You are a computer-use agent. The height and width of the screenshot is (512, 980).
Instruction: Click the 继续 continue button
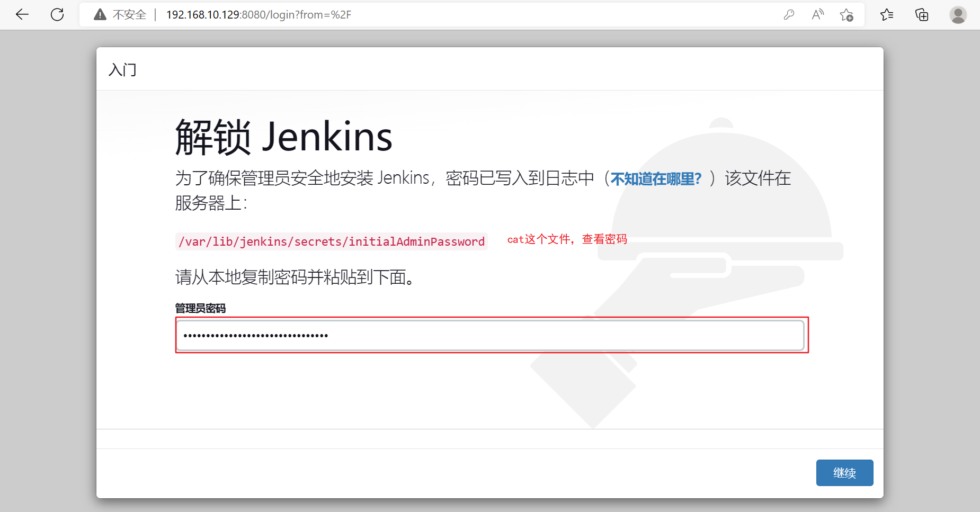coord(844,473)
